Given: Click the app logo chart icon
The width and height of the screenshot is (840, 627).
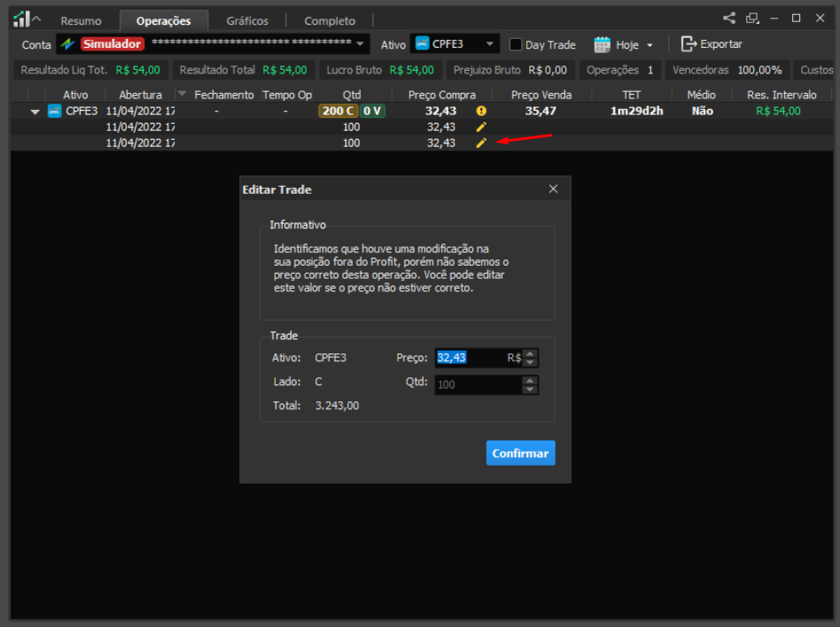Looking at the screenshot, I should pyautogui.click(x=21, y=19).
